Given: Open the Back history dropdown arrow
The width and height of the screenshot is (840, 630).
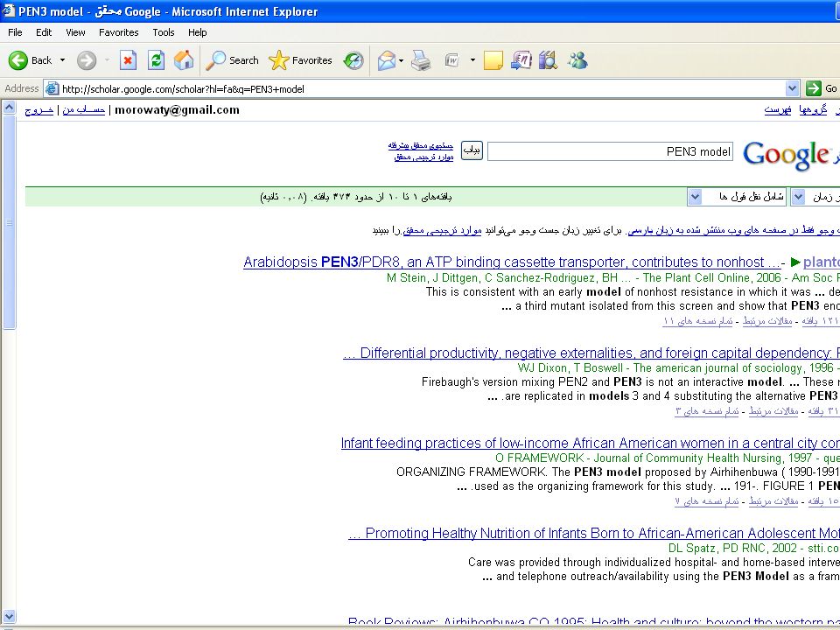Looking at the screenshot, I should [63, 60].
